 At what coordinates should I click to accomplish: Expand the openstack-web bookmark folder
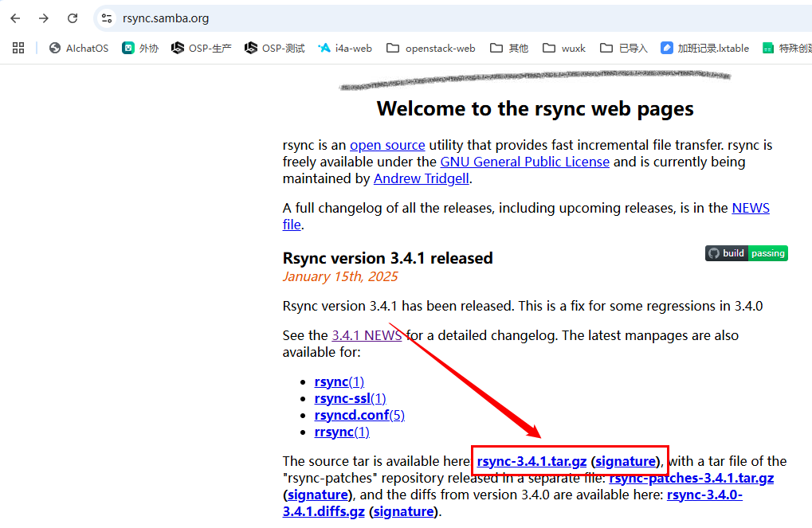point(431,48)
